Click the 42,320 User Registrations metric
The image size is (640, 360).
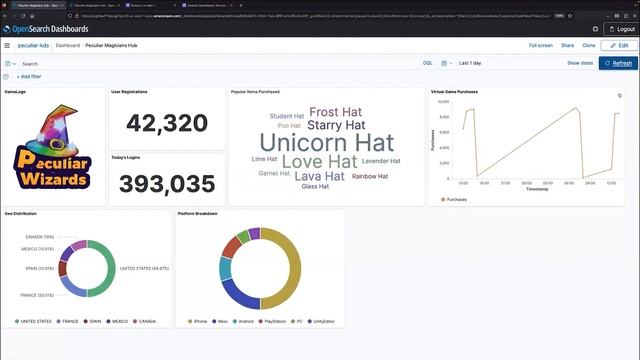tap(167, 123)
